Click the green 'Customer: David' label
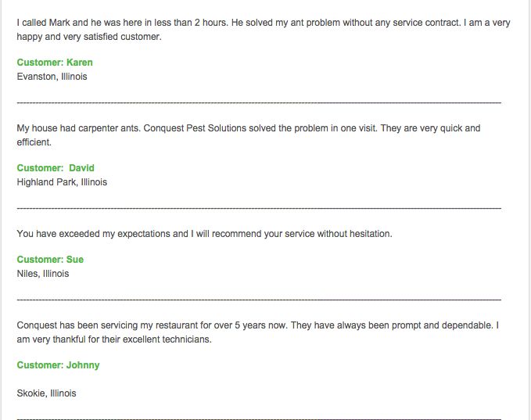 [x=56, y=168]
